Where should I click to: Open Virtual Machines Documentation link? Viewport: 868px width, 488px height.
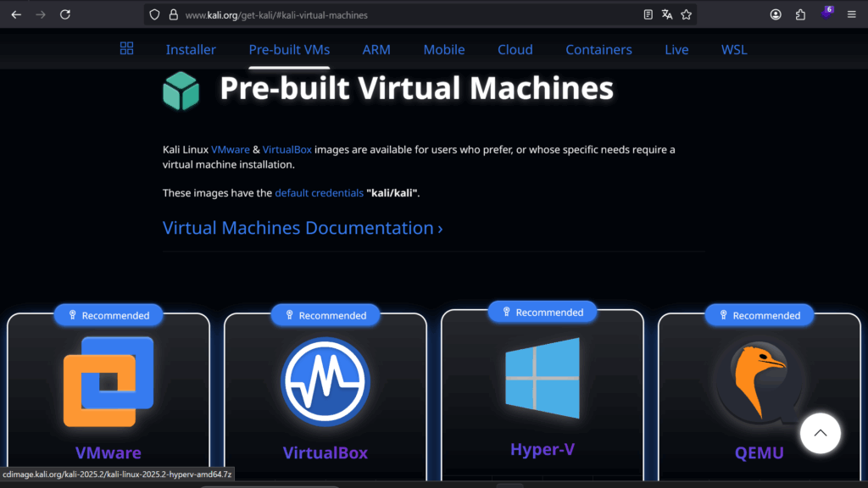coord(303,228)
